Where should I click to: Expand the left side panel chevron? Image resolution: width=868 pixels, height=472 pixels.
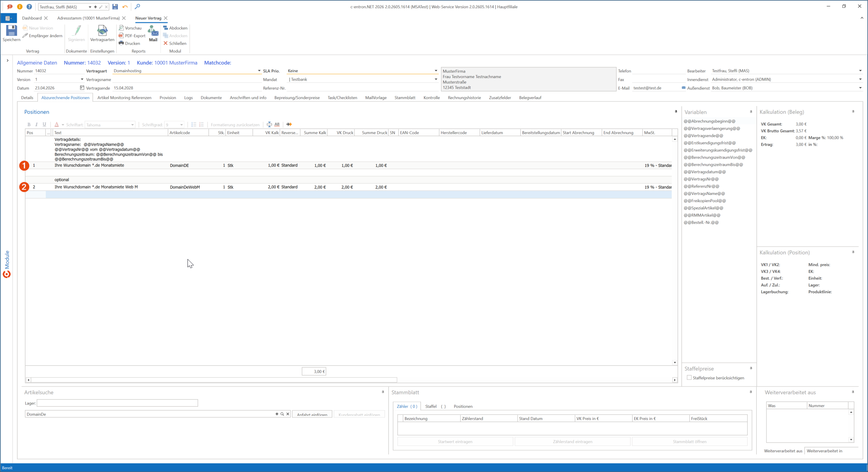7,60
